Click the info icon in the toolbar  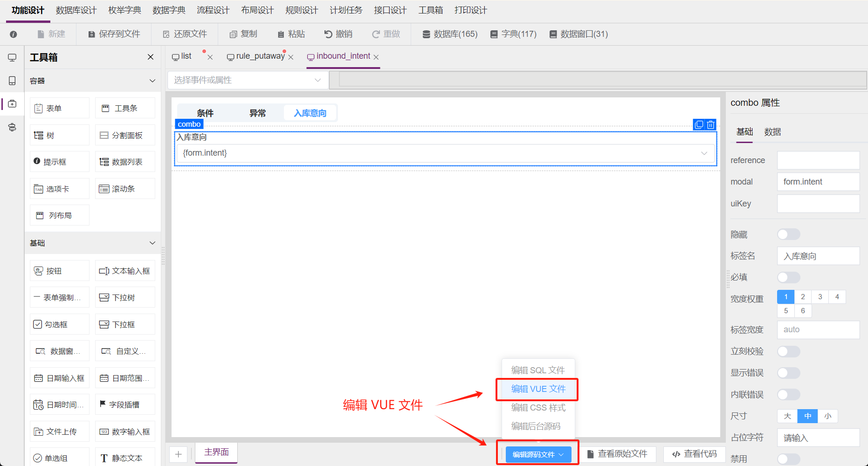click(x=14, y=34)
